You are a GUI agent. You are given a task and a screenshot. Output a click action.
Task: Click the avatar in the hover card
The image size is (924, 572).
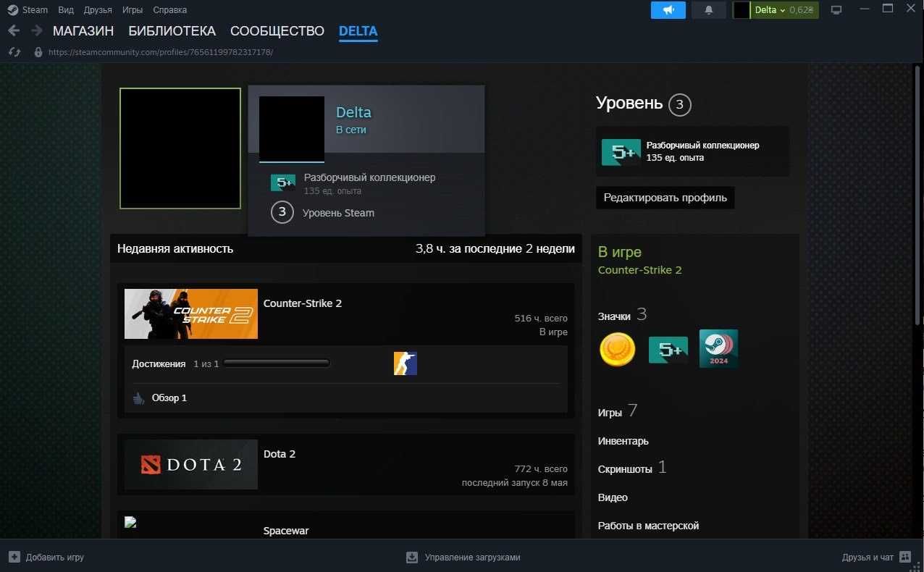pos(292,129)
